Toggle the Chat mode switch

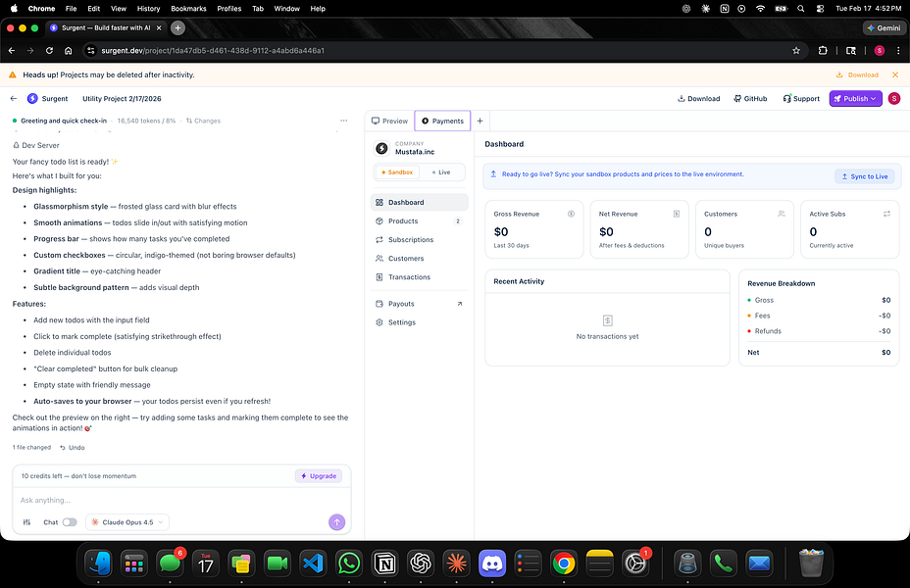point(70,522)
